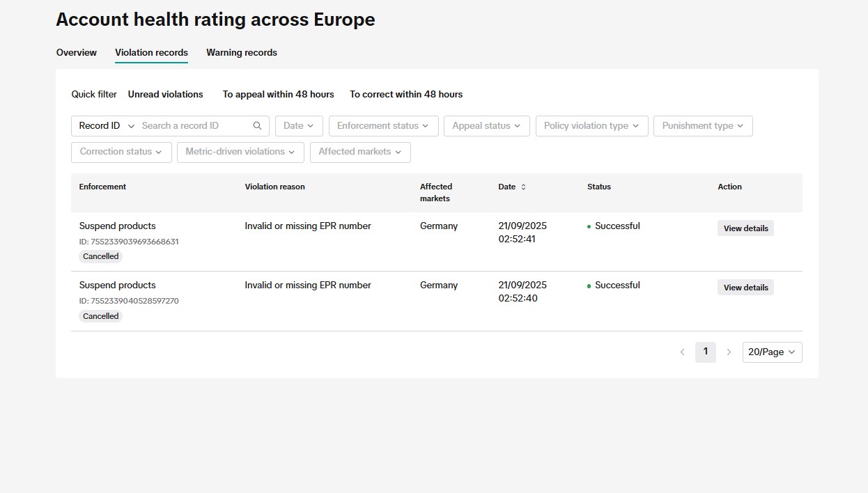Open the Metric-driven violations dropdown
Image resolution: width=868 pixels, height=493 pixels.
240,151
